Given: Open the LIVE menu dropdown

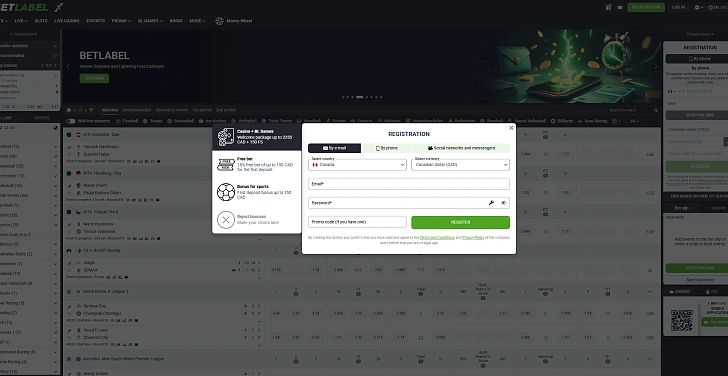Looking at the screenshot, I should [21, 21].
